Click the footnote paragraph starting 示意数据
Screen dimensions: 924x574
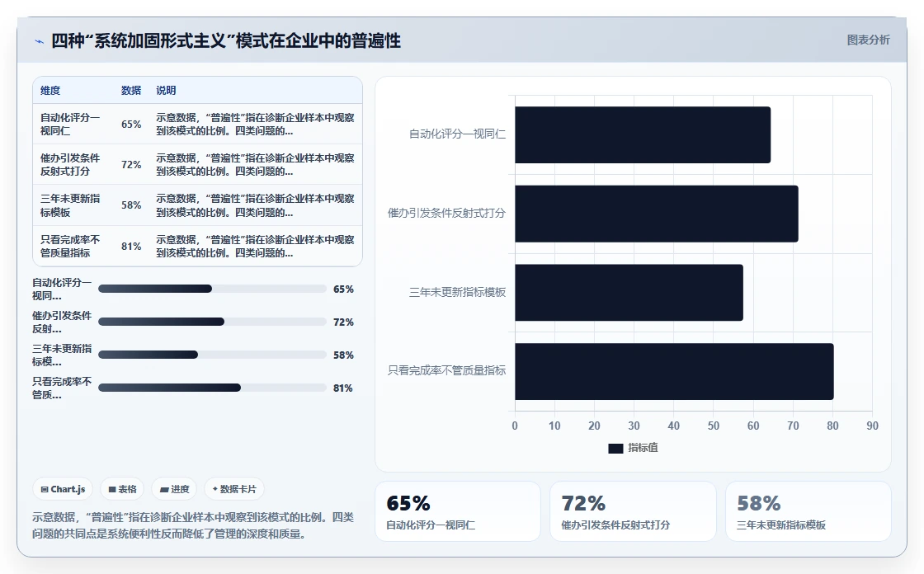coord(193,525)
